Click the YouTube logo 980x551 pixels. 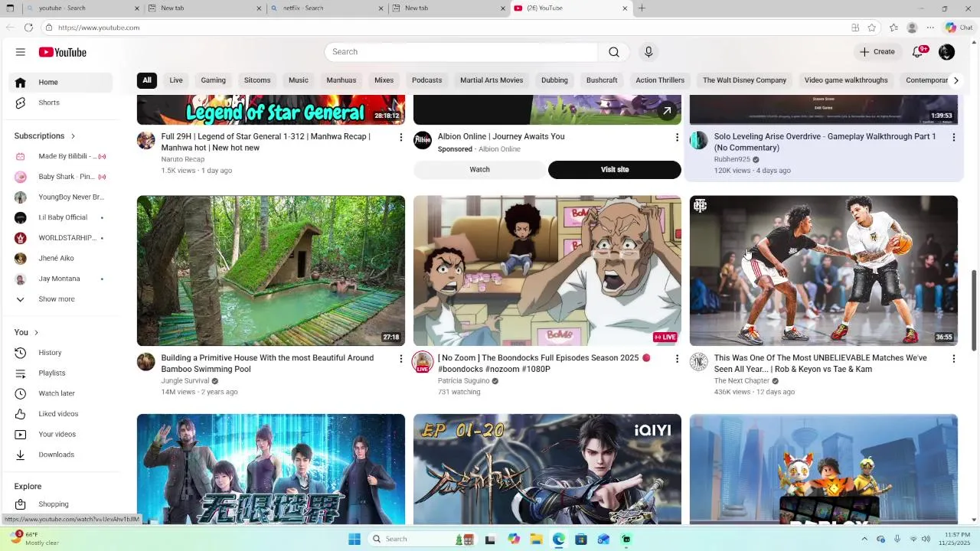pos(63,52)
